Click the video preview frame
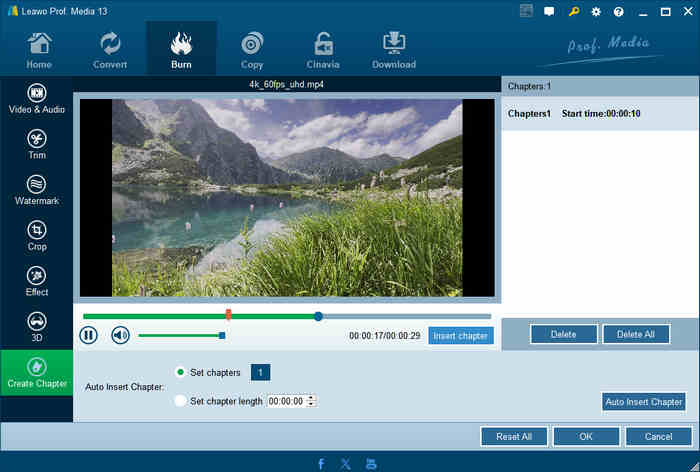 pos(287,198)
